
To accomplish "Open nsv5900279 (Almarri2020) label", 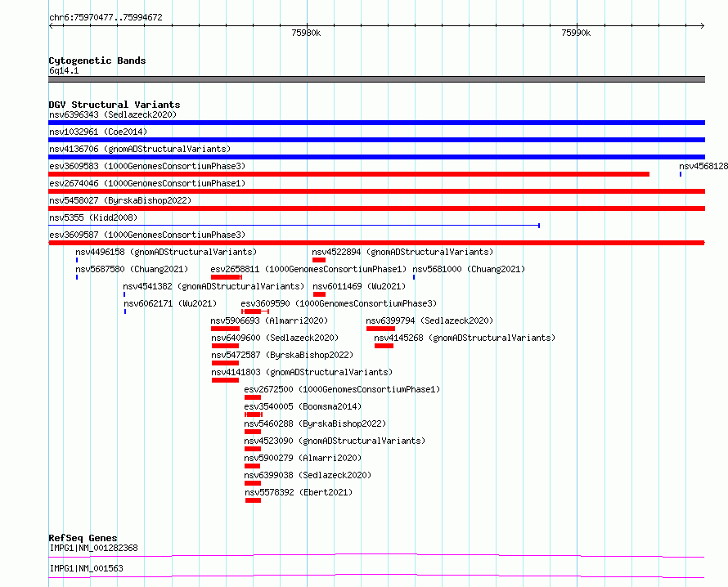I will 303,458.
